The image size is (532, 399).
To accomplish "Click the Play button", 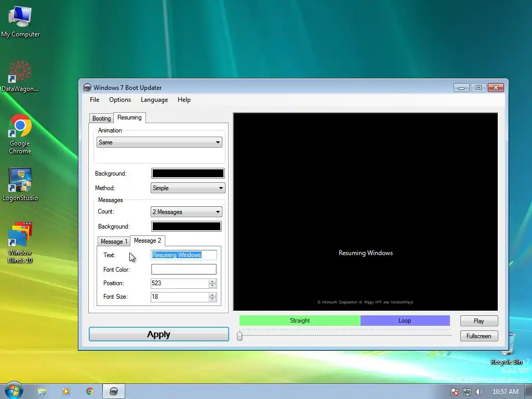I will pyautogui.click(x=478, y=321).
